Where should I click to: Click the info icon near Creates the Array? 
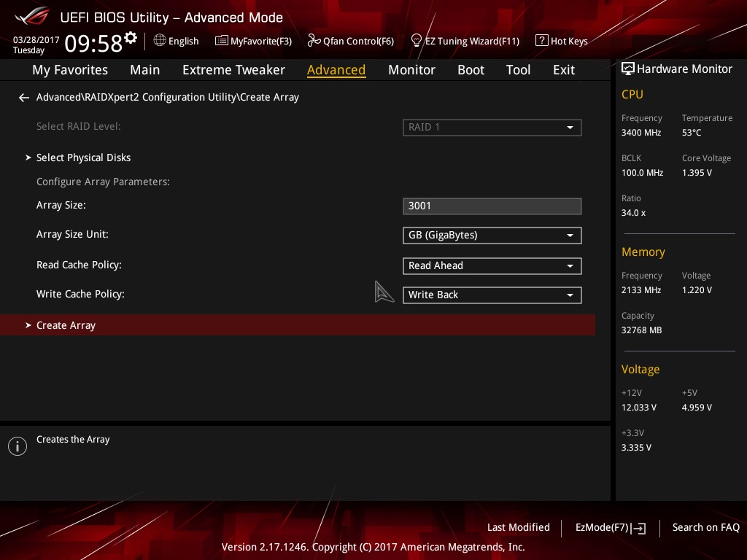tap(17, 446)
